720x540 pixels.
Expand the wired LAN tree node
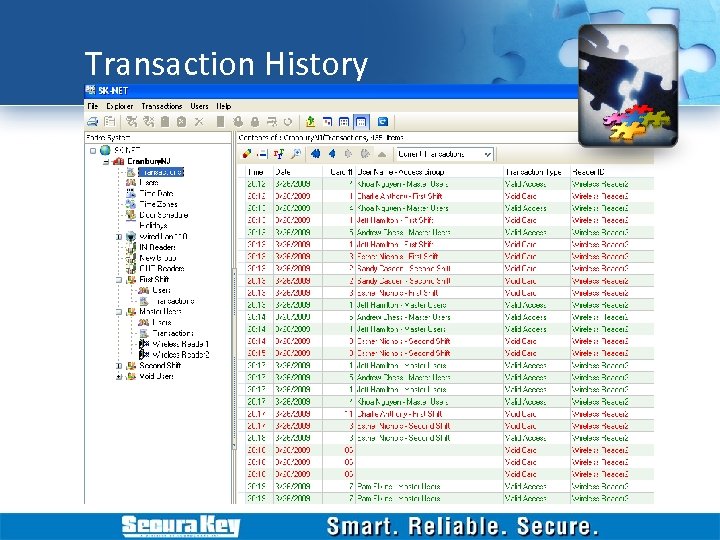click(x=118, y=237)
